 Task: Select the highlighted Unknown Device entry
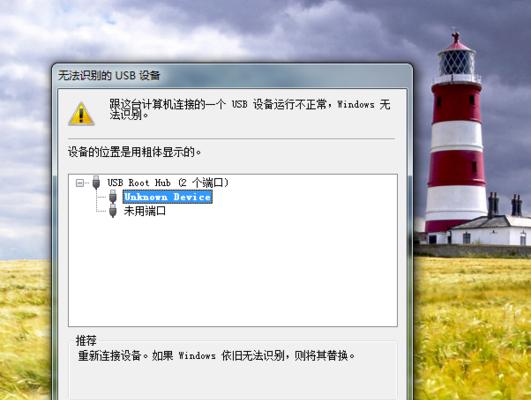pos(168,197)
